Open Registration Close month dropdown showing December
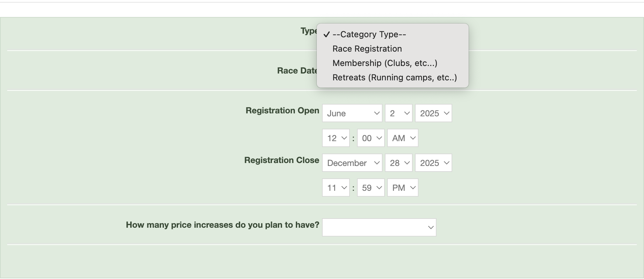The width and height of the screenshot is (644, 279). (352, 163)
